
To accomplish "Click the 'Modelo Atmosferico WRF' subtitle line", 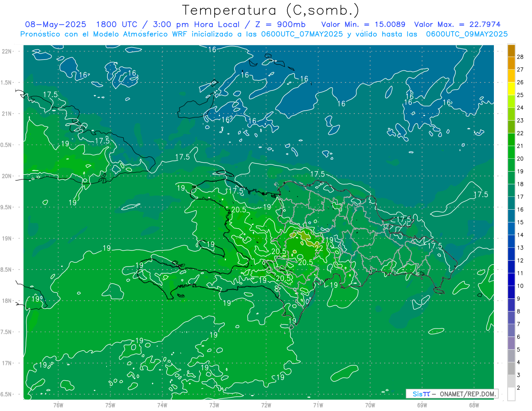I will click(264, 34).
